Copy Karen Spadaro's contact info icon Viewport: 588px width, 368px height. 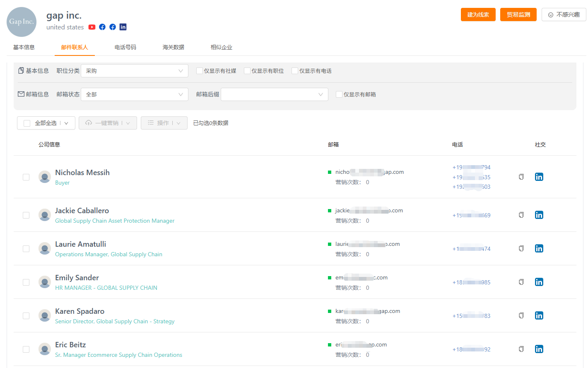(521, 315)
